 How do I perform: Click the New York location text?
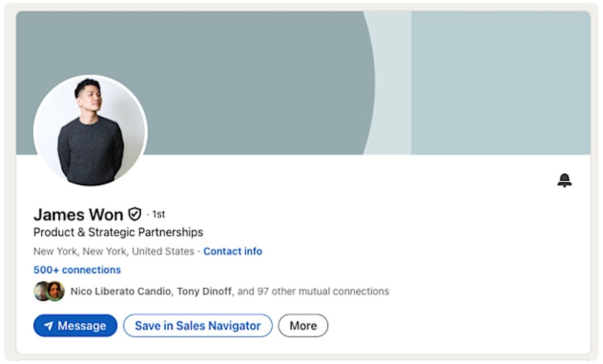(114, 251)
